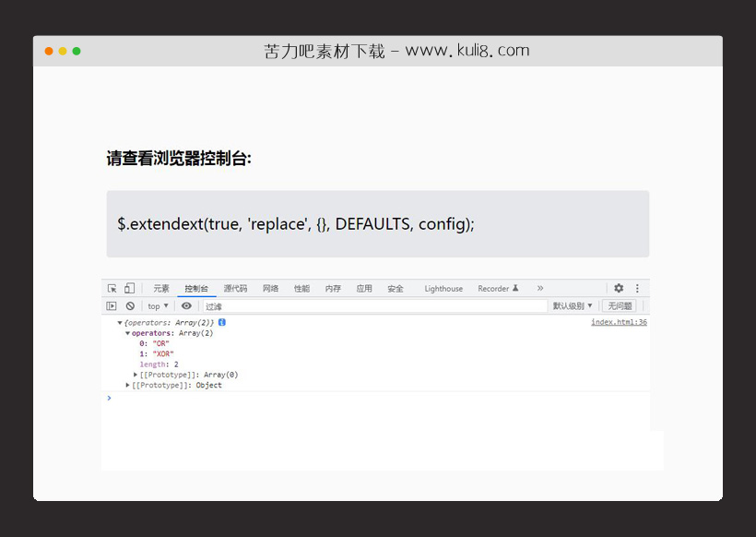756x537 pixels.
Task: Expand the [[Prototype]] Array entry
Action: [135, 374]
